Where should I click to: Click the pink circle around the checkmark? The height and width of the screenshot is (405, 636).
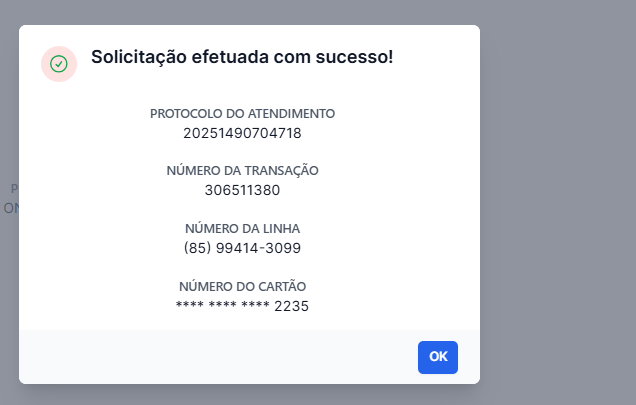pyautogui.click(x=48, y=53)
